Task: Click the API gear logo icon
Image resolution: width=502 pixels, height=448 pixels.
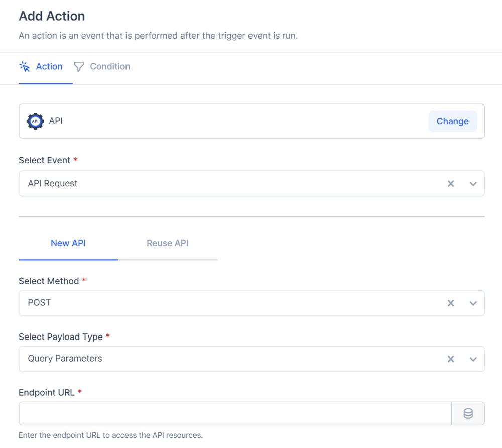Action: (35, 121)
